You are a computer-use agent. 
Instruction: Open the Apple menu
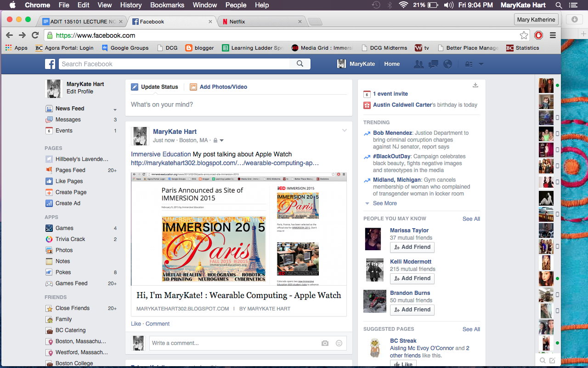[x=12, y=5]
